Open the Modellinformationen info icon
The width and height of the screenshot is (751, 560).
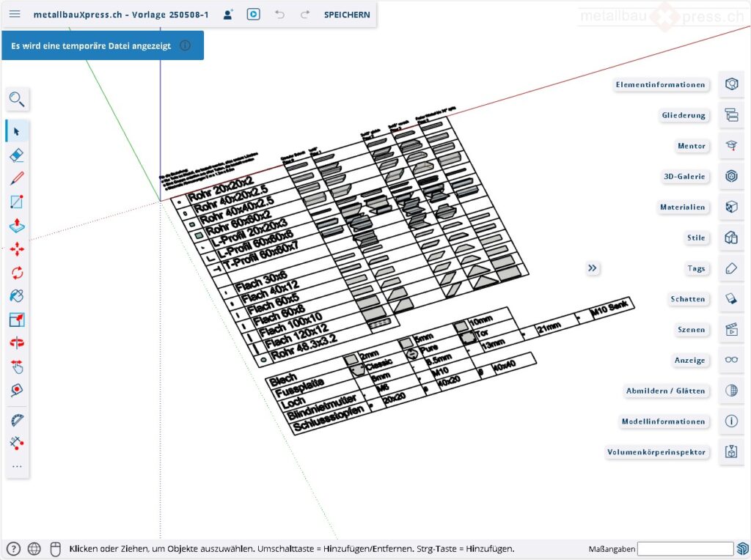pos(731,421)
